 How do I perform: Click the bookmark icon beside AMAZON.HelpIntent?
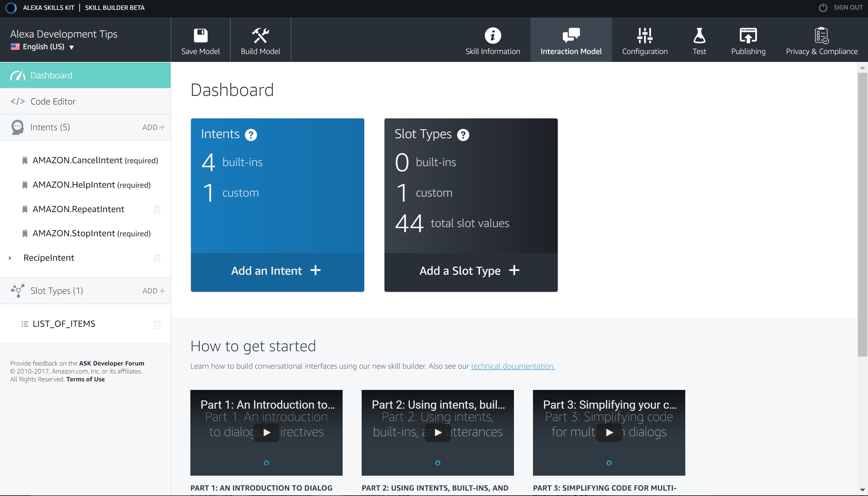pos(24,185)
